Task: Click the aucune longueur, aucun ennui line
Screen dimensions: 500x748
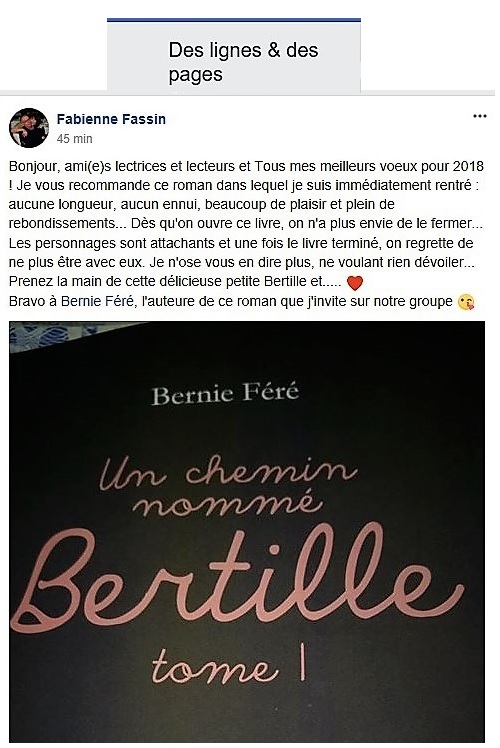Action: pyautogui.click(x=201, y=205)
